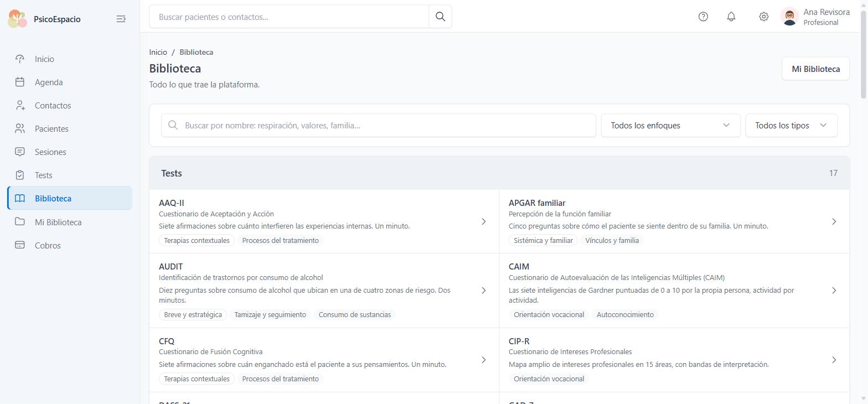Open the Todos los enfoques dropdown

[670, 125]
